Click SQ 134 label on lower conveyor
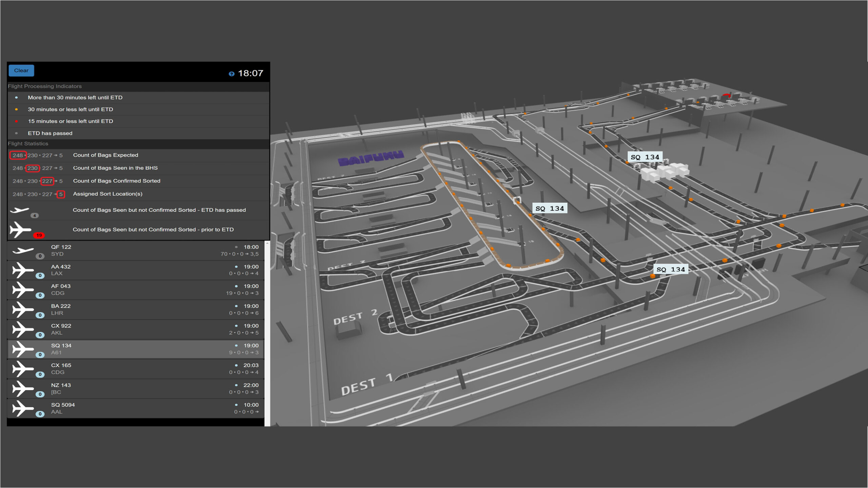 pyautogui.click(x=671, y=269)
